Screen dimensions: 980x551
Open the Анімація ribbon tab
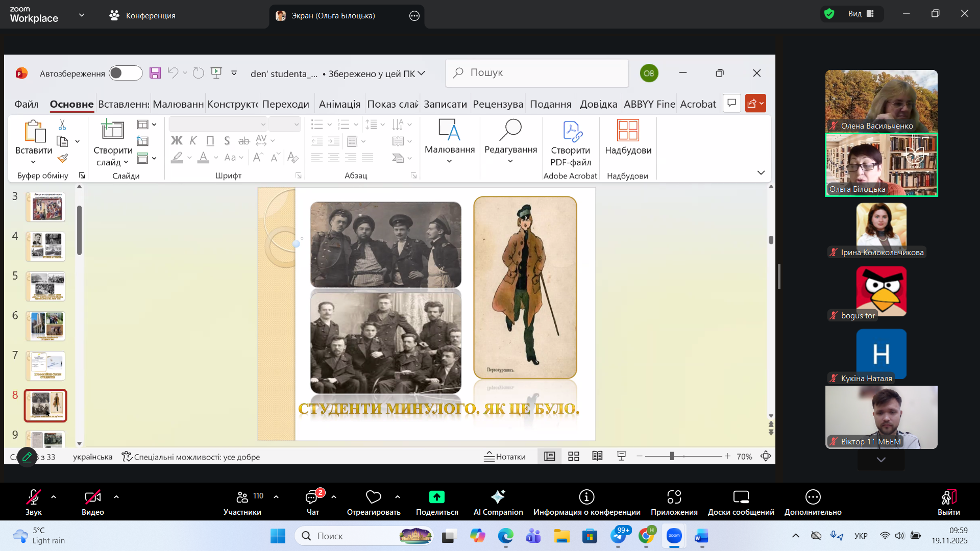click(x=339, y=104)
